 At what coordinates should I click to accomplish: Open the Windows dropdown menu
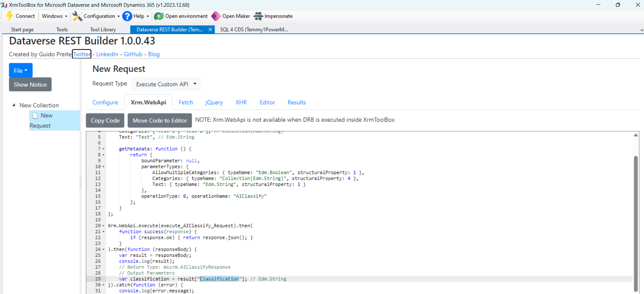pos(54,16)
